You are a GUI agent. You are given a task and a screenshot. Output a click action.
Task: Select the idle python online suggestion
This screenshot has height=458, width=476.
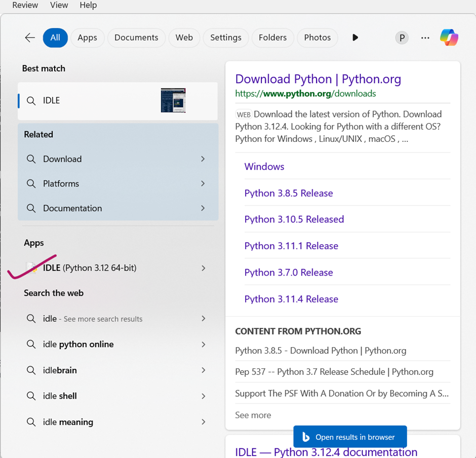pos(78,345)
